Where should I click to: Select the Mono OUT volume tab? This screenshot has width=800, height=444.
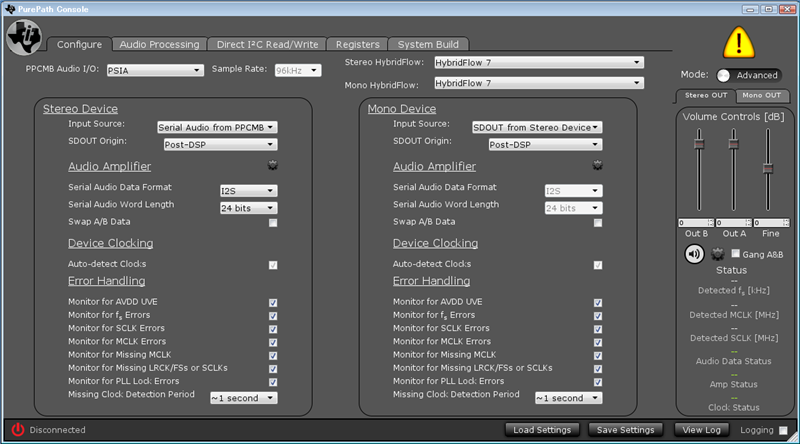click(762, 95)
